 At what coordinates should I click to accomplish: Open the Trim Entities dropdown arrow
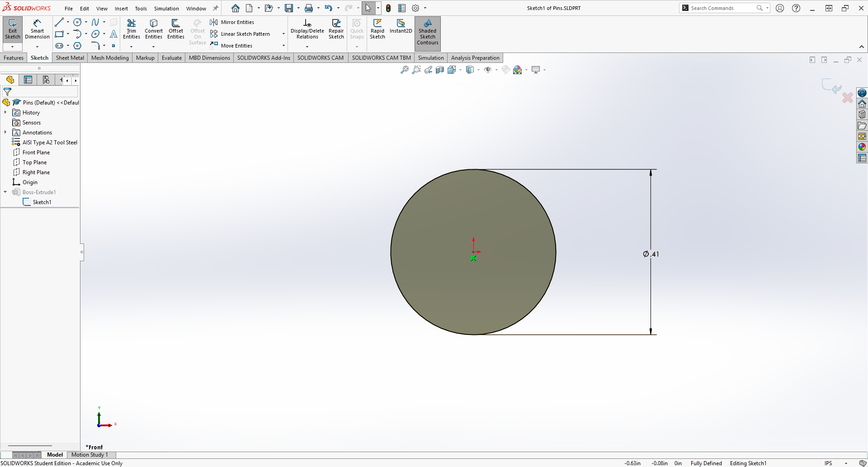(132, 47)
